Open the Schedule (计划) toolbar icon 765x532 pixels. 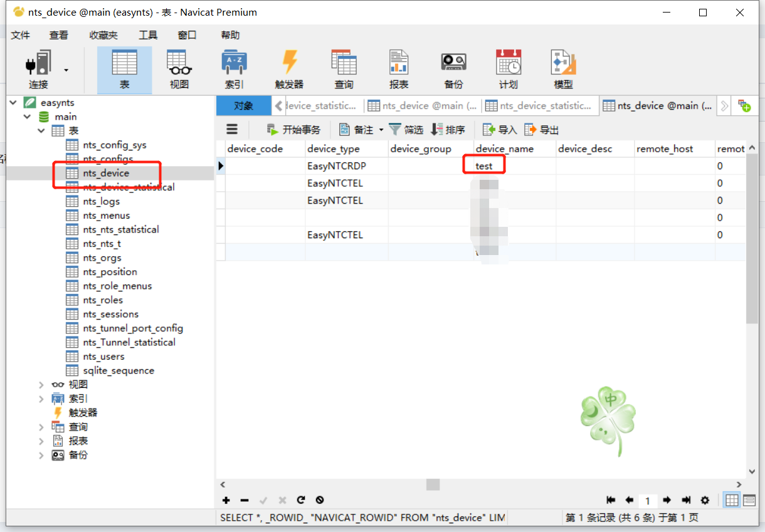[509, 70]
